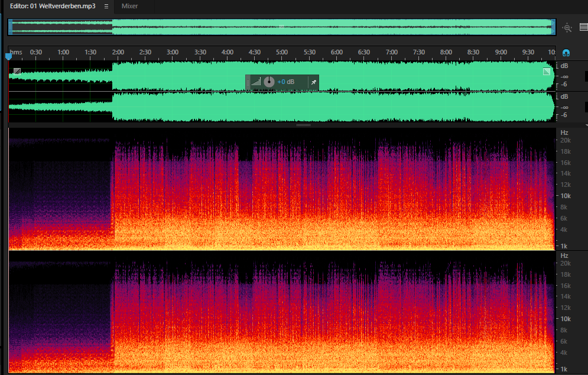Click the 8:30 mark on timeline

(473, 52)
